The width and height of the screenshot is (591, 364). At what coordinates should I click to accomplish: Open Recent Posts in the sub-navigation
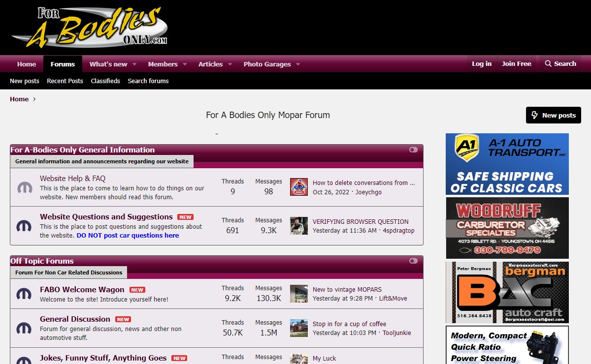[x=65, y=81]
